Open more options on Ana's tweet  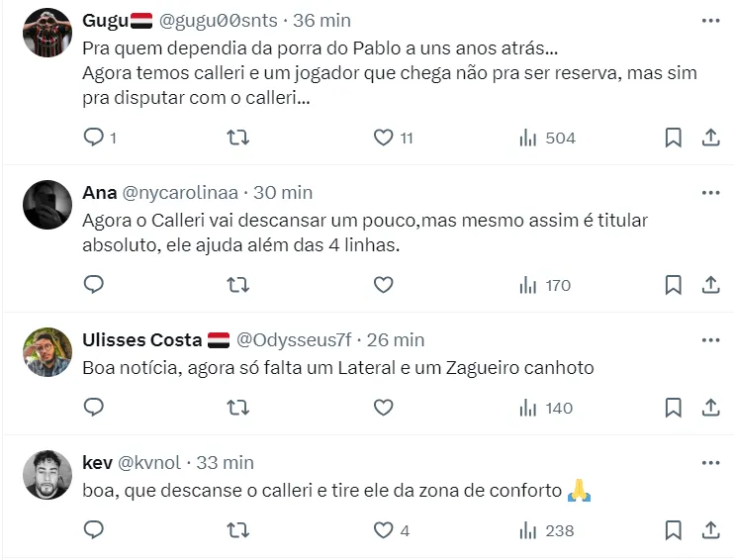(x=710, y=192)
